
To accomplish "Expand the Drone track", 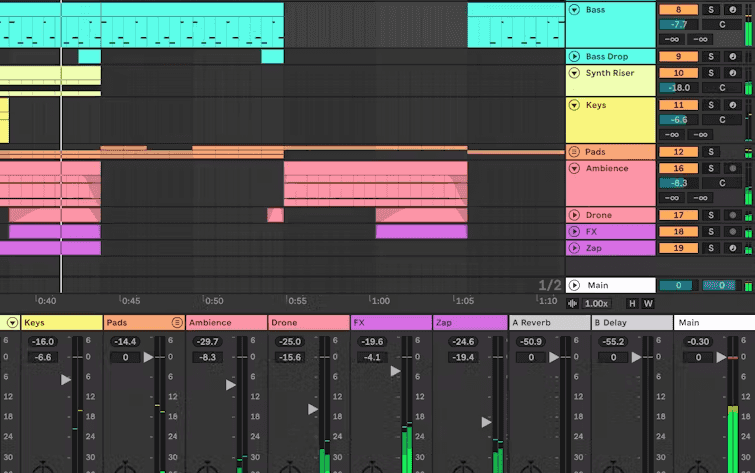I will tap(574, 215).
